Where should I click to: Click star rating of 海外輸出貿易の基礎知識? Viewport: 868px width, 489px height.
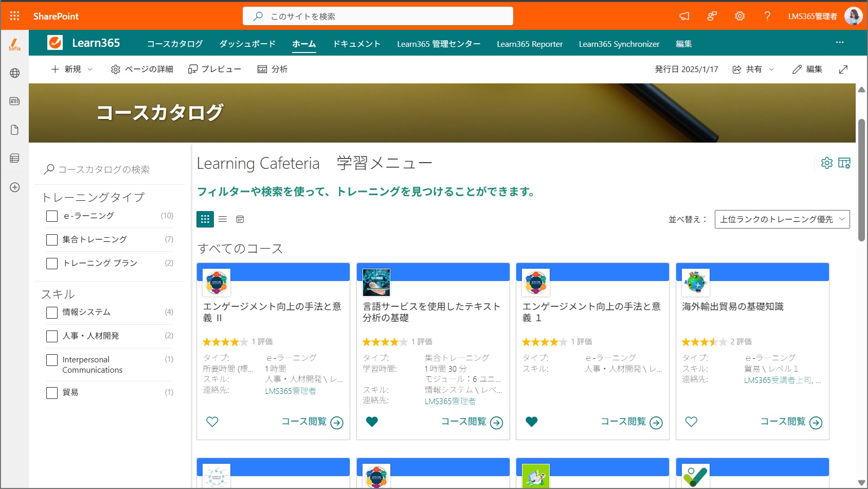pyautogui.click(x=704, y=342)
